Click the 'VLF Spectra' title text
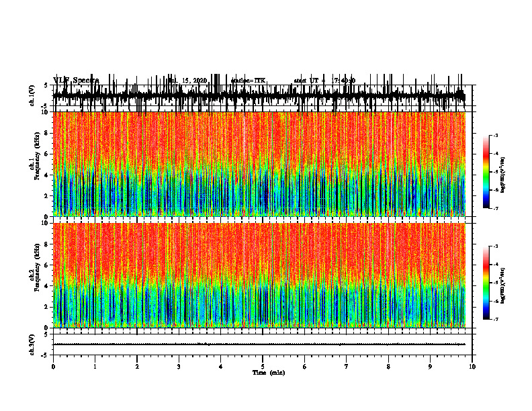 (x=76, y=81)
